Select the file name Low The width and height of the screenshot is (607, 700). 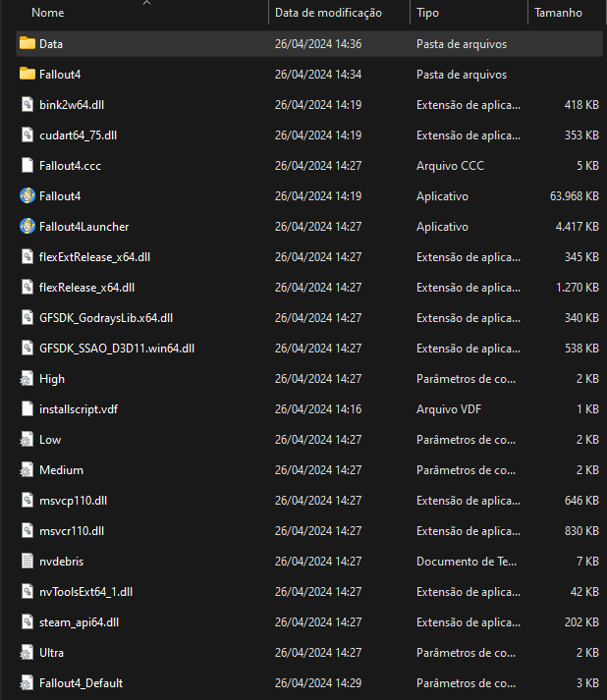pyautogui.click(x=50, y=440)
